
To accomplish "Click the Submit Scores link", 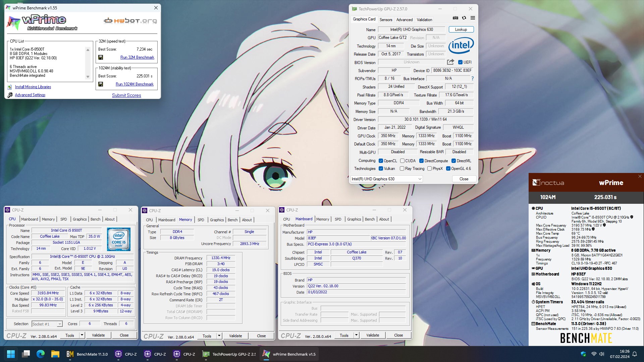I will pyautogui.click(x=126, y=96).
